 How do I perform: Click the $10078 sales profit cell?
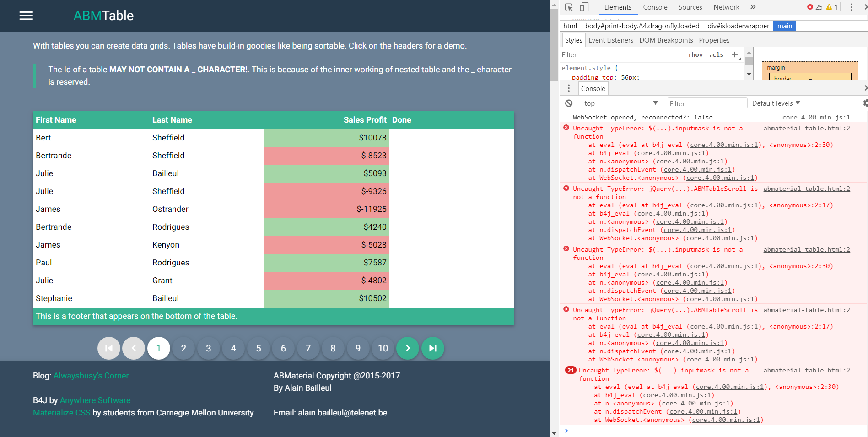point(327,138)
